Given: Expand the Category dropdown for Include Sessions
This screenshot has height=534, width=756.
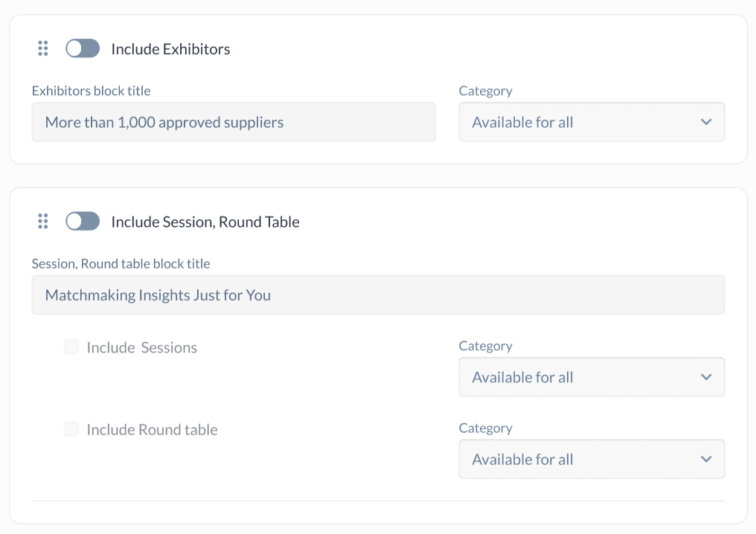Looking at the screenshot, I should [x=592, y=377].
